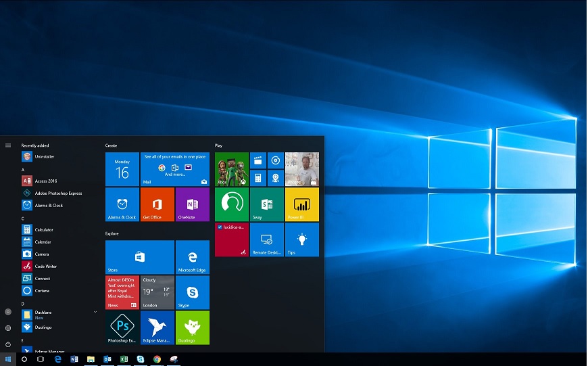
Task: Select Access 2016 from app list
Action: [x=45, y=181]
